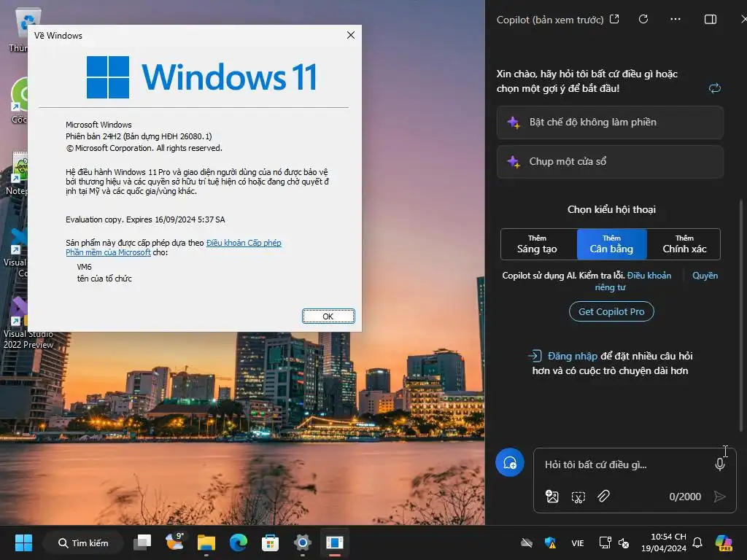
Task: Click the Copilot preview icon in taskbar
Action: point(723,542)
